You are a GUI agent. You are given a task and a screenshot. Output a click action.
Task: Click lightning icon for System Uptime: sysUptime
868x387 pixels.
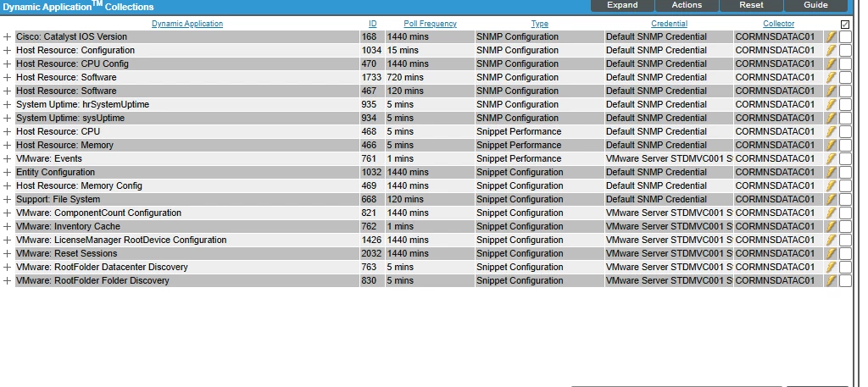831,119
